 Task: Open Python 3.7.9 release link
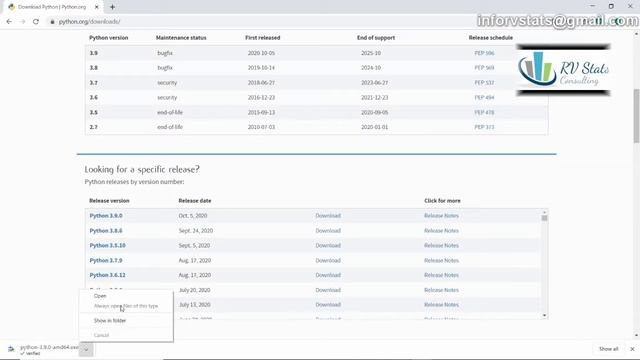coord(106,260)
